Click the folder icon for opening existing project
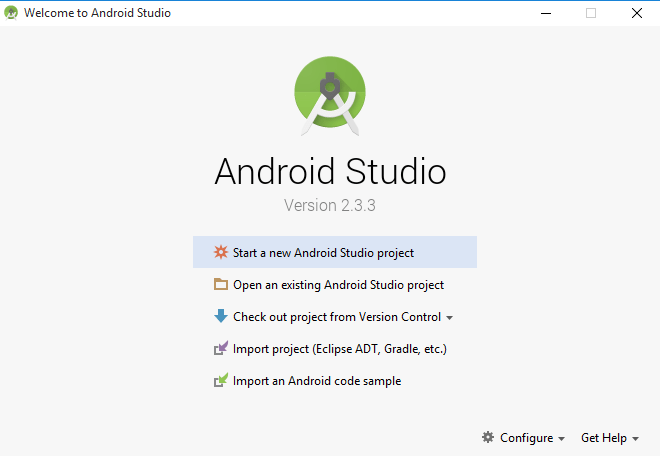The height and width of the screenshot is (456, 660). (x=221, y=284)
